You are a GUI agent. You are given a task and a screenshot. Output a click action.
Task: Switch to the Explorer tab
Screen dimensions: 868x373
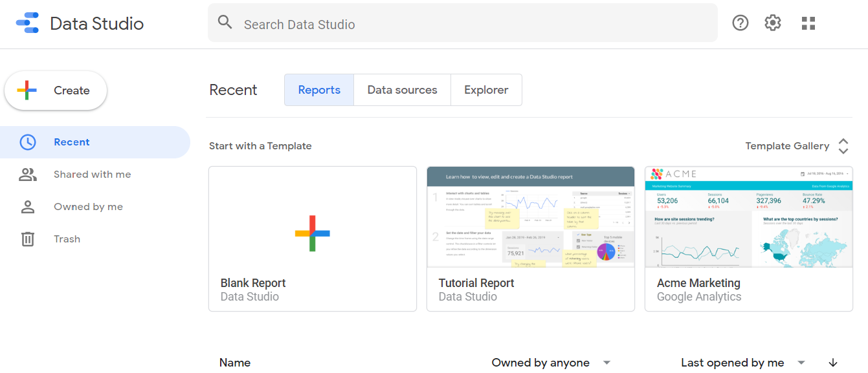(486, 90)
